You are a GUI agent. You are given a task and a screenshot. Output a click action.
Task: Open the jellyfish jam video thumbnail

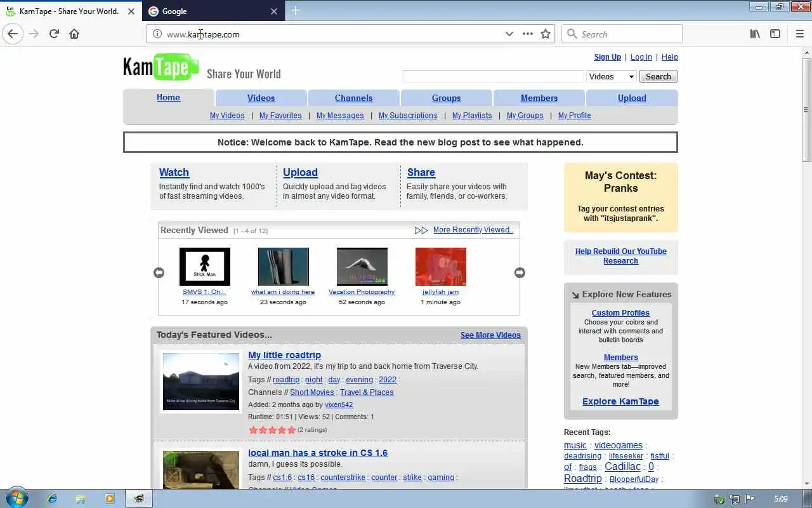click(x=440, y=267)
